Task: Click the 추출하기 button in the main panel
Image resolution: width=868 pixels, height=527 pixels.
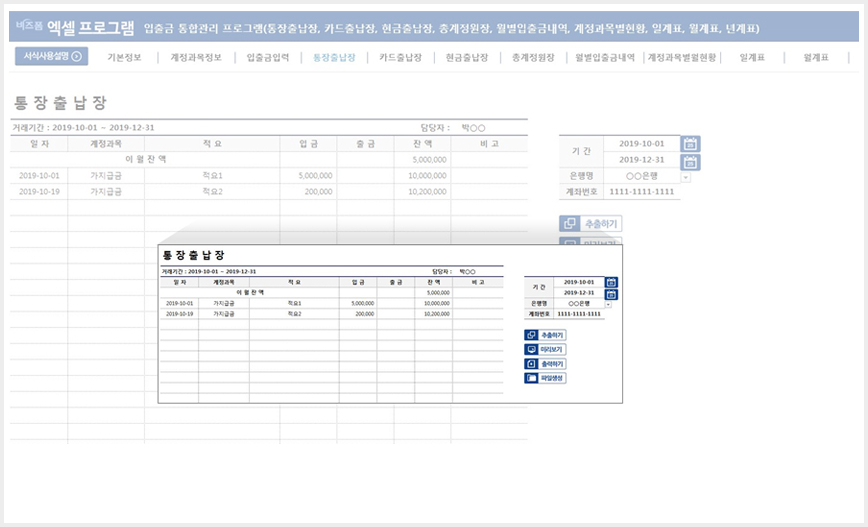Action: click(x=590, y=224)
